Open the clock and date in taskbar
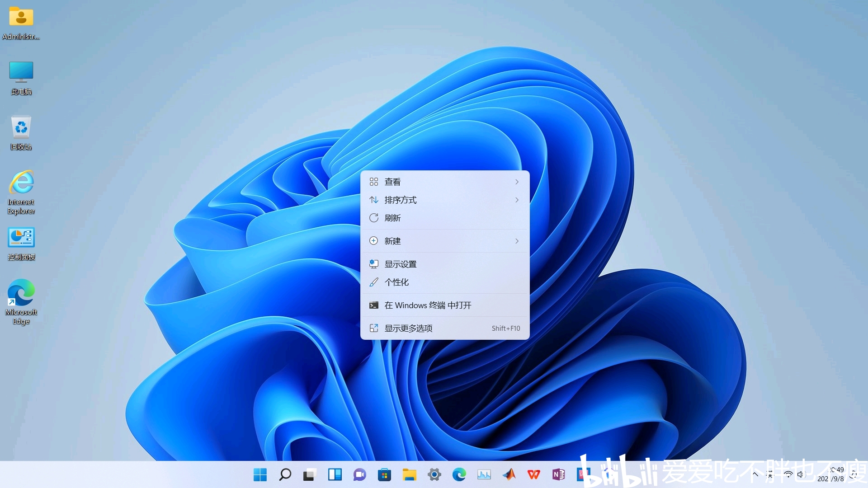 pos(830,474)
